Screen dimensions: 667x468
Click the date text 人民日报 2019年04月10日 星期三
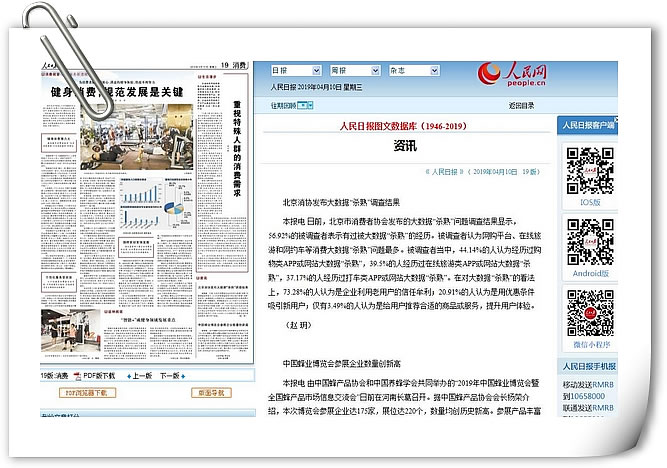point(316,87)
